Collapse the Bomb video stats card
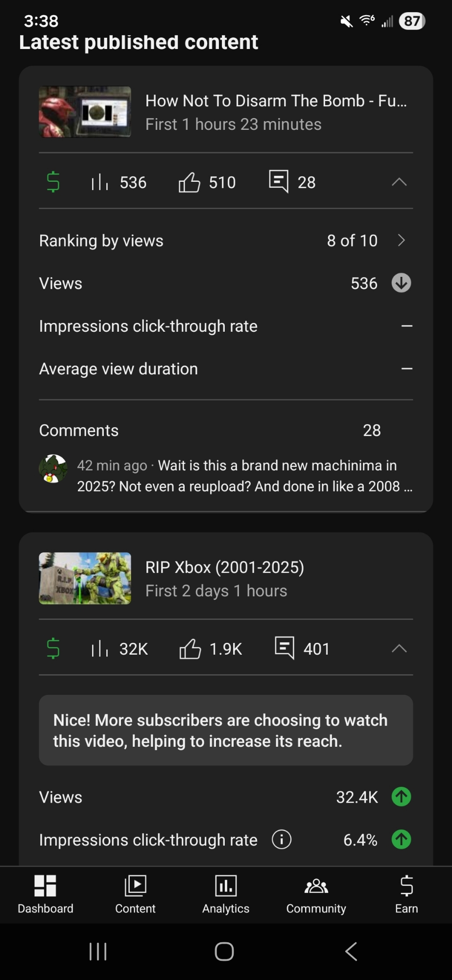Image resolution: width=452 pixels, height=980 pixels. tap(399, 182)
